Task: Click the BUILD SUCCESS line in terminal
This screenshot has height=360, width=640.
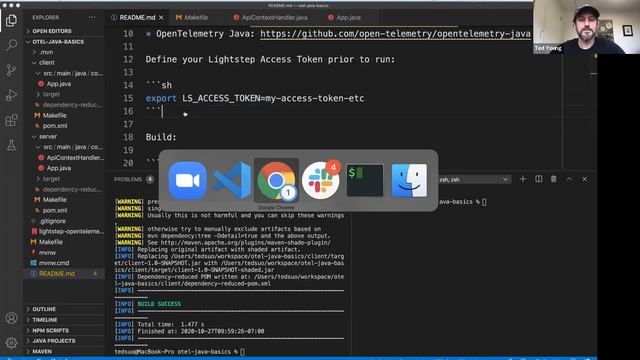Action: pos(159,304)
